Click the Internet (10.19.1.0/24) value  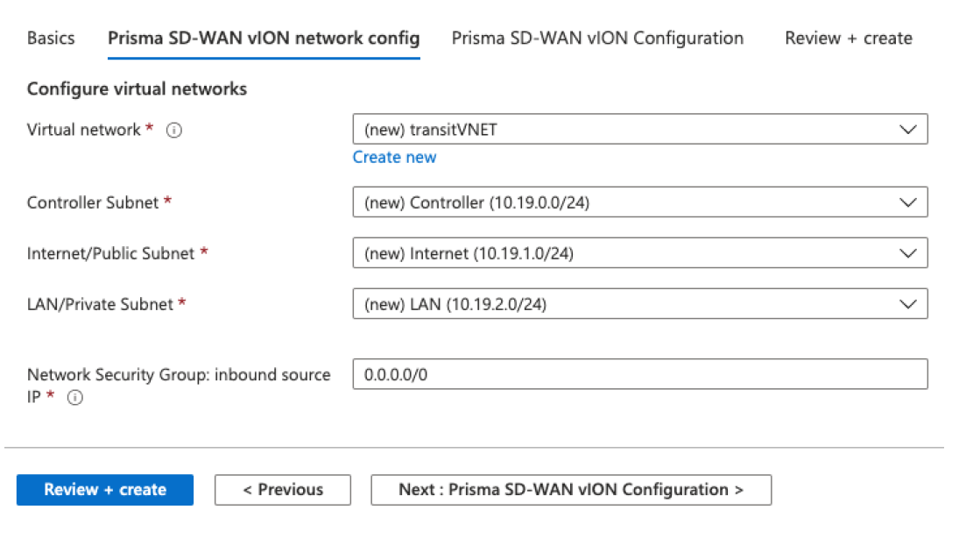pos(469,254)
